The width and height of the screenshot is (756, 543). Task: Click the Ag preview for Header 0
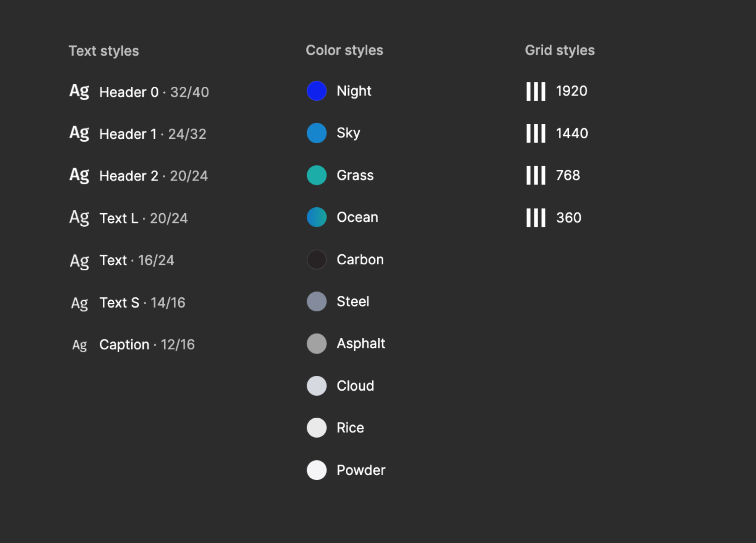pyautogui.click(x=79, y=91)
